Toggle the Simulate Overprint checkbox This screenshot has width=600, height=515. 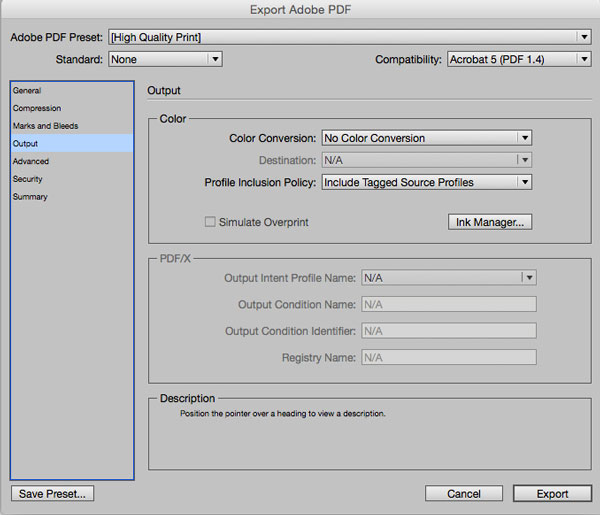tap(210, 222)
